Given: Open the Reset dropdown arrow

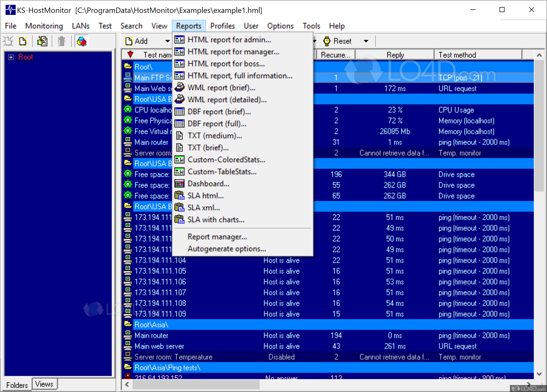Looking at the screenshot, I should coord(366,41).
